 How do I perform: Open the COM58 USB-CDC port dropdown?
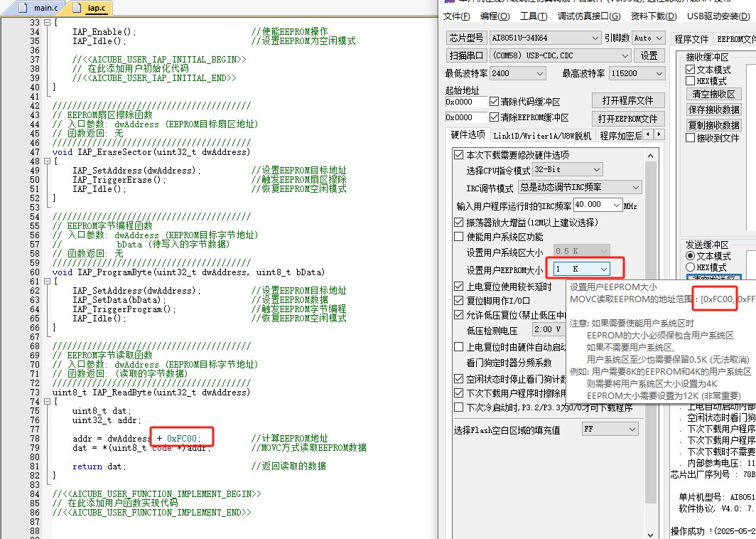560,55
